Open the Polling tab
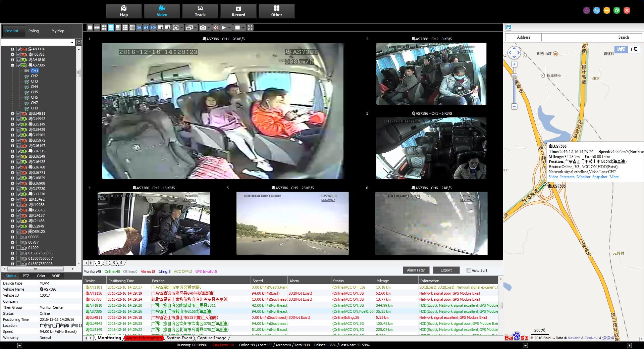This screenshot has width=644, height=349. coord(34,31)
